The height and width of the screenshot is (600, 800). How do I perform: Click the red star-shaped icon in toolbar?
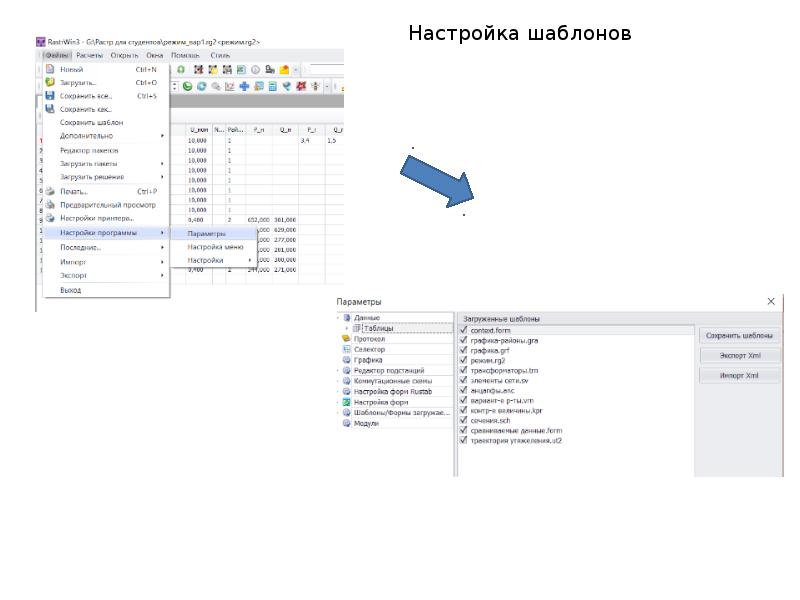[301, 86]
